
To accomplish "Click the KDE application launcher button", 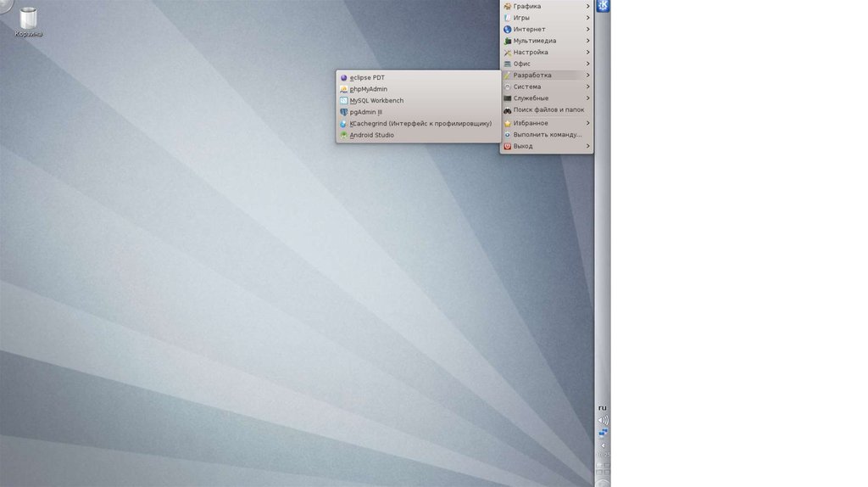I will click(x=603, y=6).
